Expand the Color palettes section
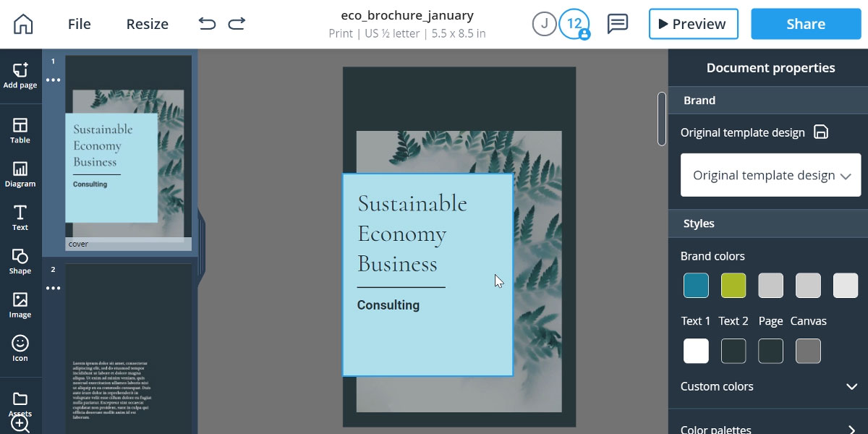This screenshot has width=868, height=434. (x=851, y=429)
